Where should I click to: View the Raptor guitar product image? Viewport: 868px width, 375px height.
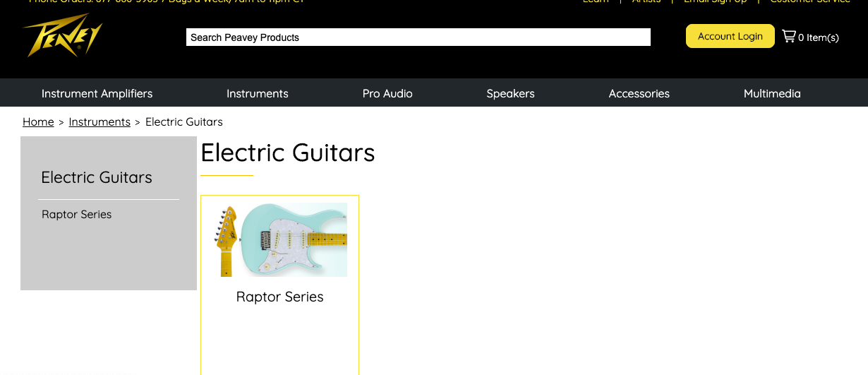(x=280, y=239)
